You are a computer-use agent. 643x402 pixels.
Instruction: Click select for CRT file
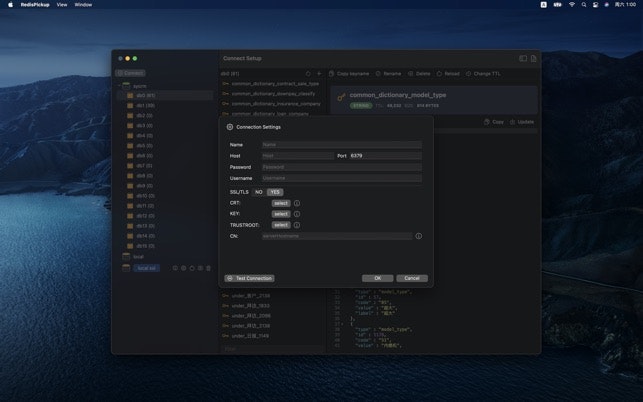coord(281,203)
